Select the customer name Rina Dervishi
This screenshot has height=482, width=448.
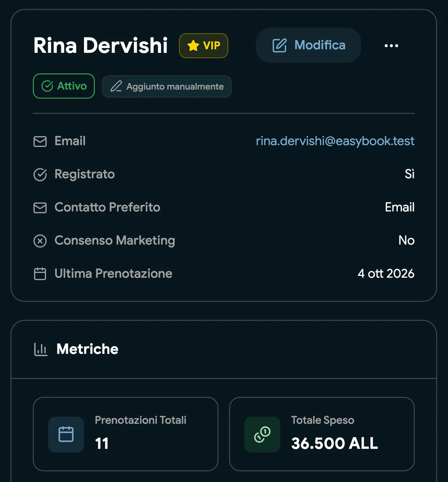point(100,45)
